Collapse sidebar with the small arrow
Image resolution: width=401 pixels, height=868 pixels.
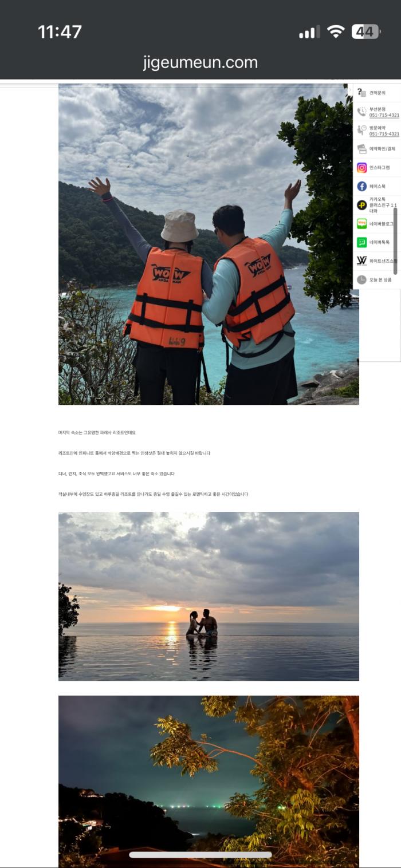[x=350, y=90]
